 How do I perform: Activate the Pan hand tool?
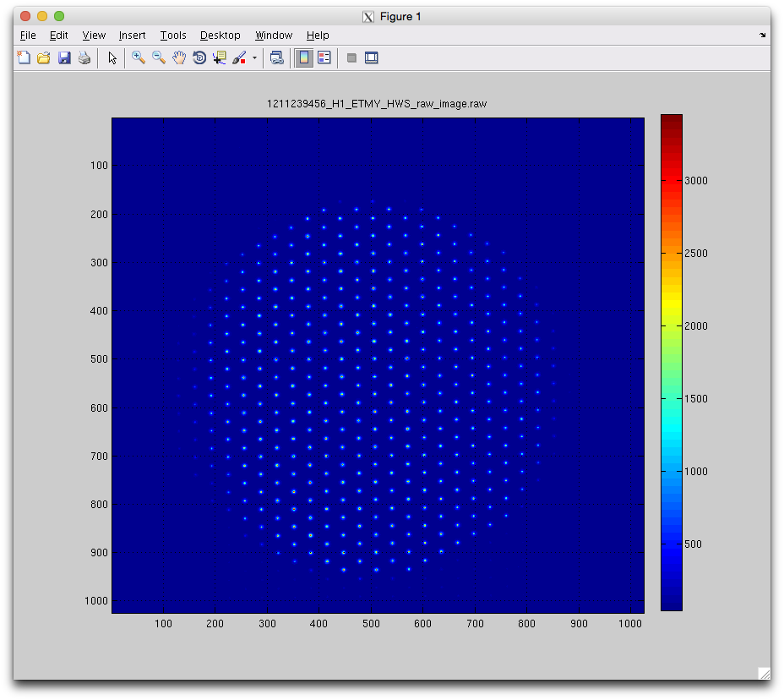point(179,58)
